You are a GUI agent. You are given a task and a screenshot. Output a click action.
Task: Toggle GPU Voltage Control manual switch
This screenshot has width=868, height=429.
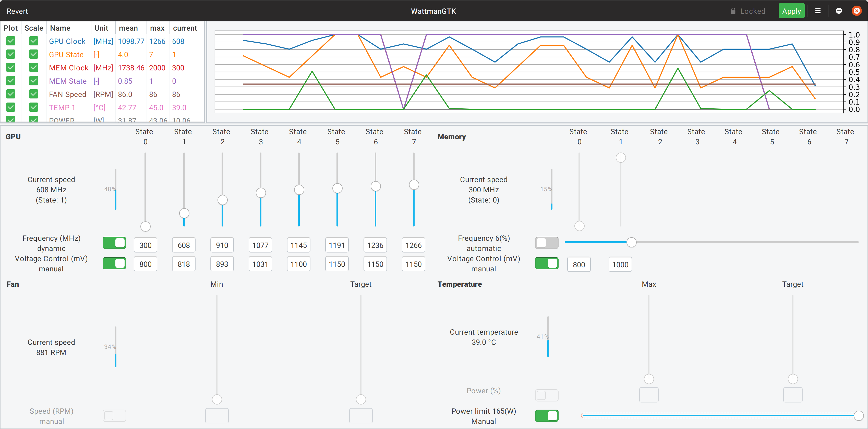click(114, 263)
